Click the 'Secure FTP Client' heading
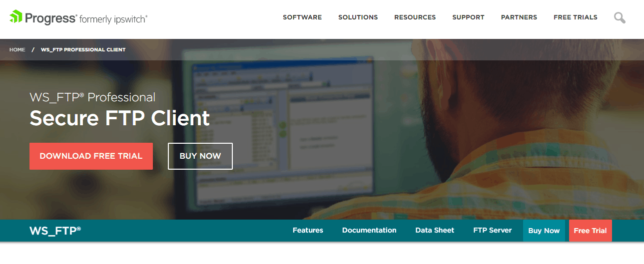644x264 pixels. [119, 118]
